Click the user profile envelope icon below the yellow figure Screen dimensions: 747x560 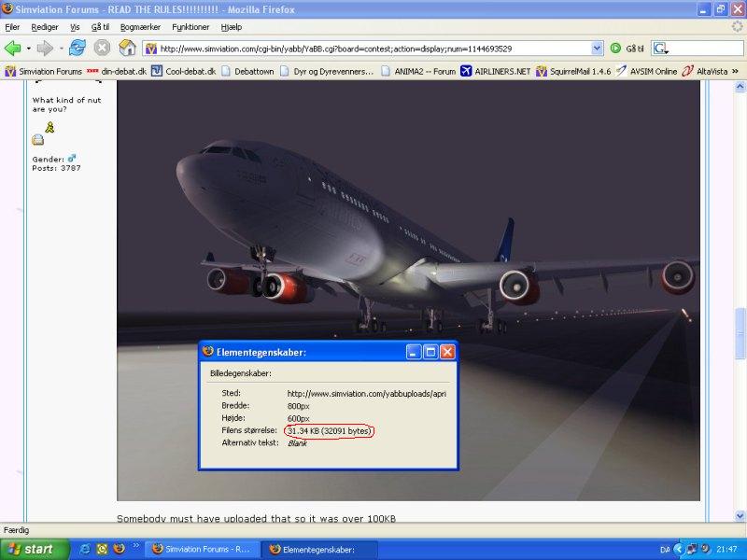(x=37, y=139)
